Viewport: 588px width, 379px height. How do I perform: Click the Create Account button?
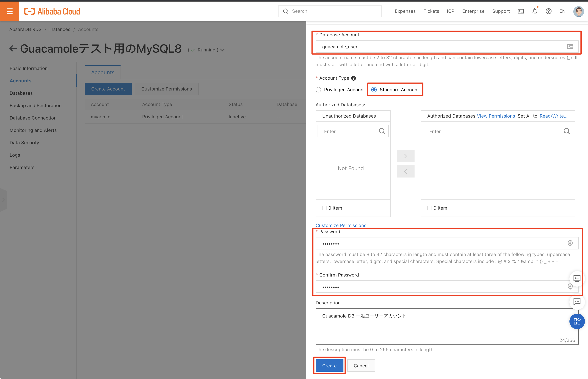click(108, 89)
